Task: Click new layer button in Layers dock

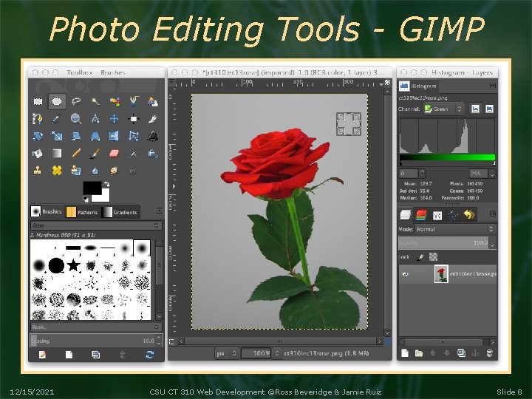Action: (405, 353)
